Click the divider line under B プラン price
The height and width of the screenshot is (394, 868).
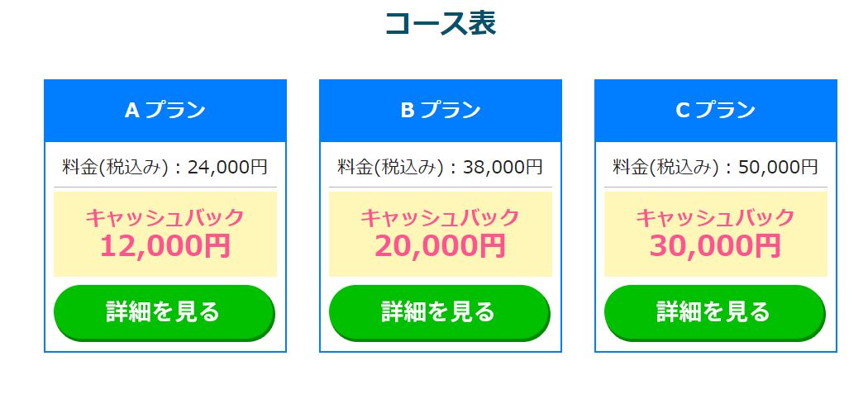[440, 188]
